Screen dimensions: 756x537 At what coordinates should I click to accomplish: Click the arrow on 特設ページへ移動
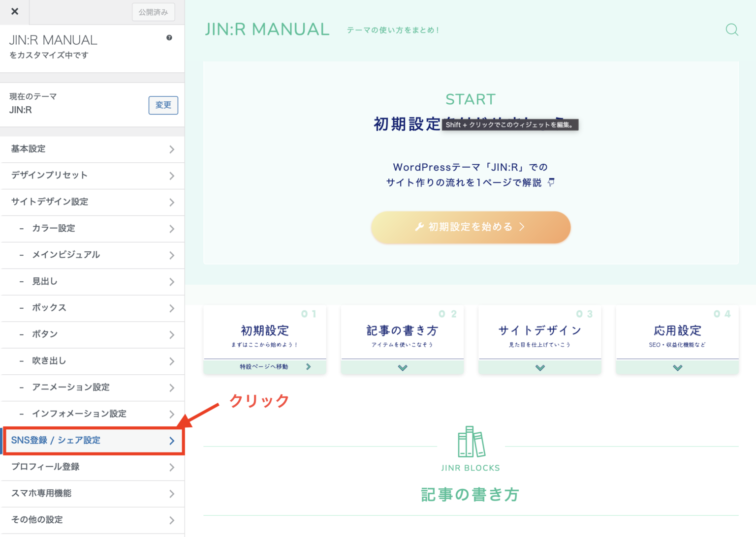309,366
